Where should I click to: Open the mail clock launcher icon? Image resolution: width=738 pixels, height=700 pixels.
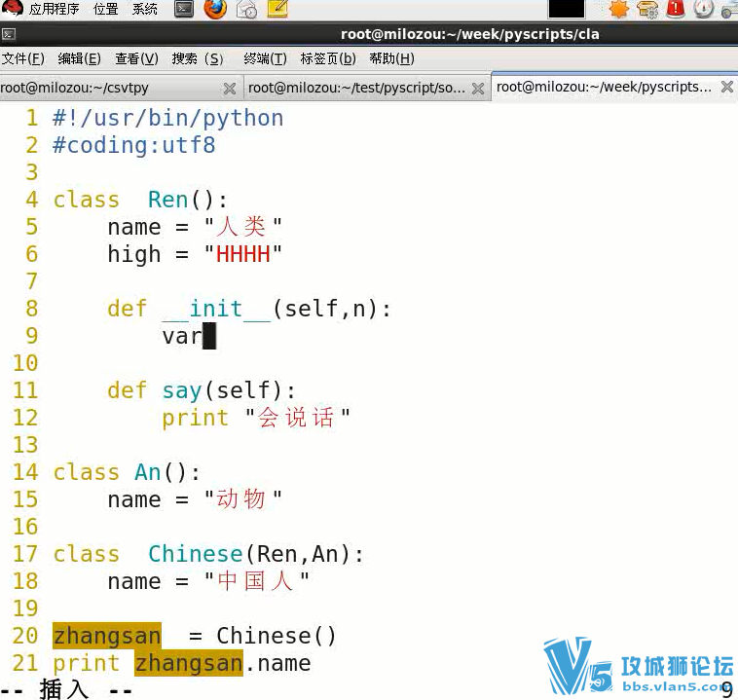[x=246, y=9]
